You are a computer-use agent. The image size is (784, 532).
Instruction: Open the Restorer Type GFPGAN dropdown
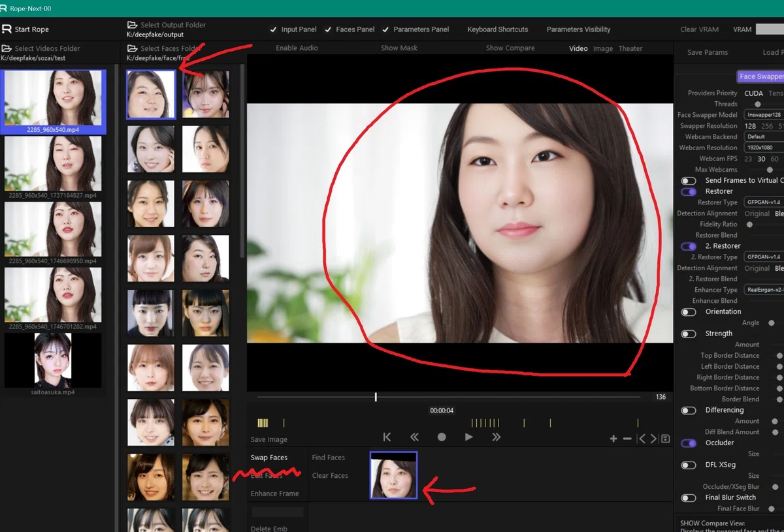coord(764,202)
